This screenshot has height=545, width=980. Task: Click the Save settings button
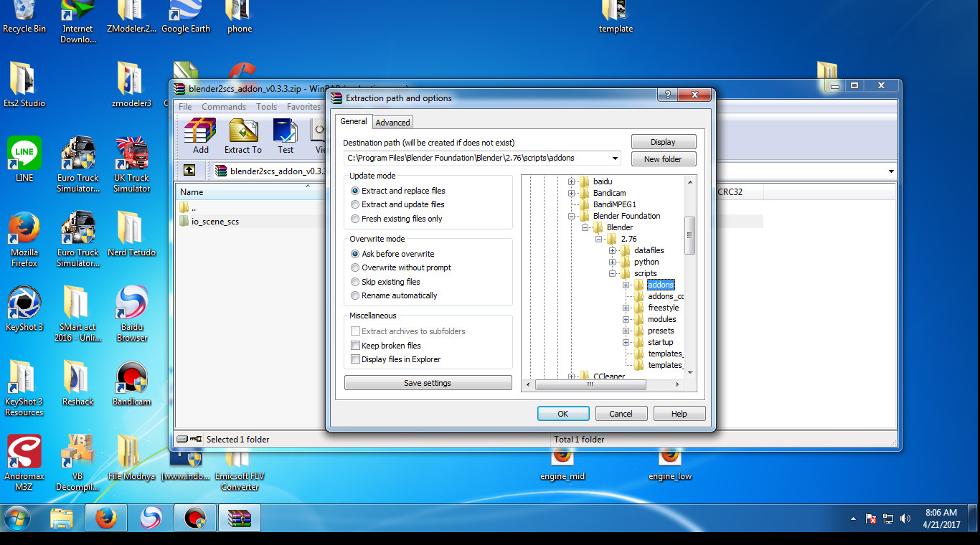pyautogui.click(x=428, y=383)
